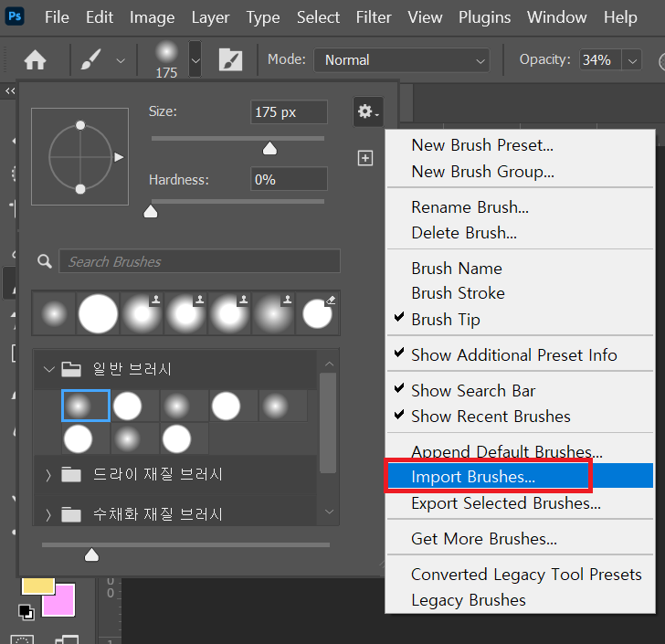
Task: Click default foreground/background colors icon
Action: click(x=26, y=612)
